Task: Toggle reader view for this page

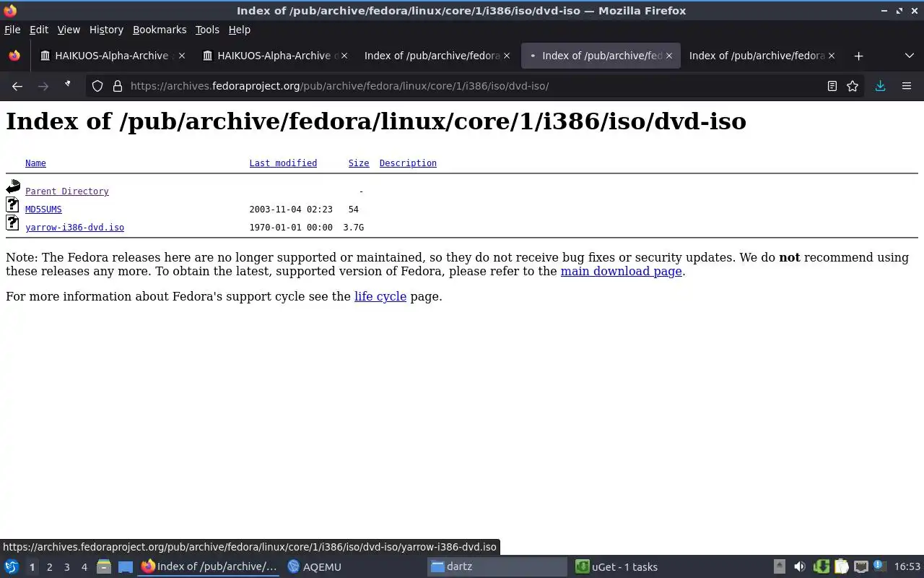Action: (x=832, y=86)
